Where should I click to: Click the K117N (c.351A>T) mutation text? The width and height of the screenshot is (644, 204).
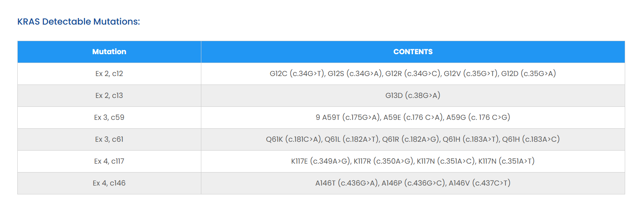[x=506, y=161]
